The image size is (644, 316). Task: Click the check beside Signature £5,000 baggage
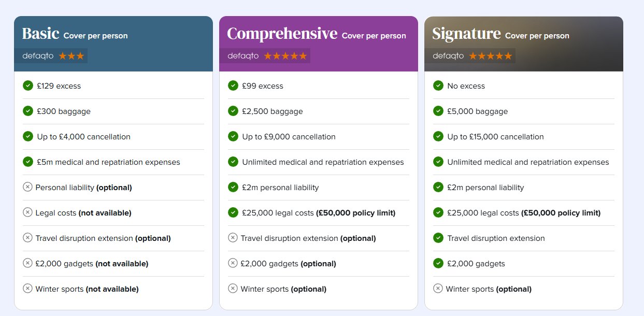pos(438,111)
